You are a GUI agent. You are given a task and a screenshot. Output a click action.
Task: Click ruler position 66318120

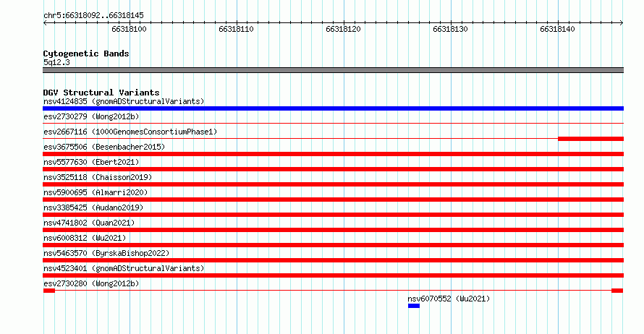(x=344, y=29)
